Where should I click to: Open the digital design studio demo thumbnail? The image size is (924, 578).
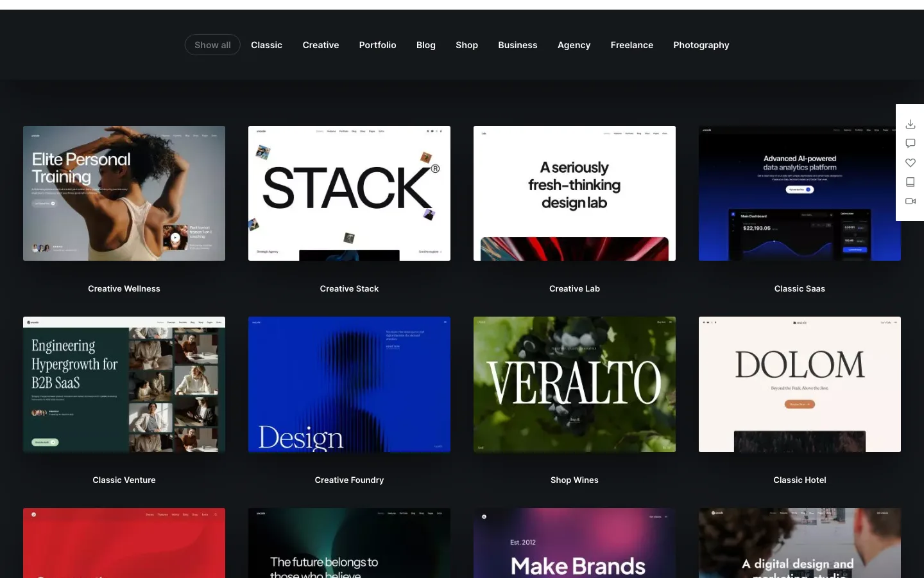point(800,543)
